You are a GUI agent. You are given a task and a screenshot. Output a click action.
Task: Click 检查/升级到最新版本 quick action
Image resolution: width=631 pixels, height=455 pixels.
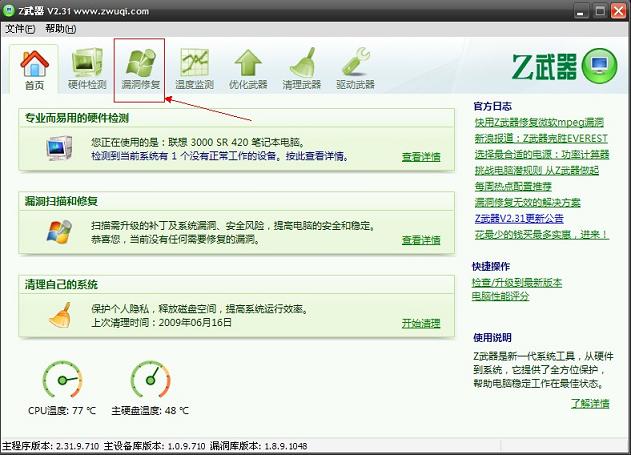point(517,283)
